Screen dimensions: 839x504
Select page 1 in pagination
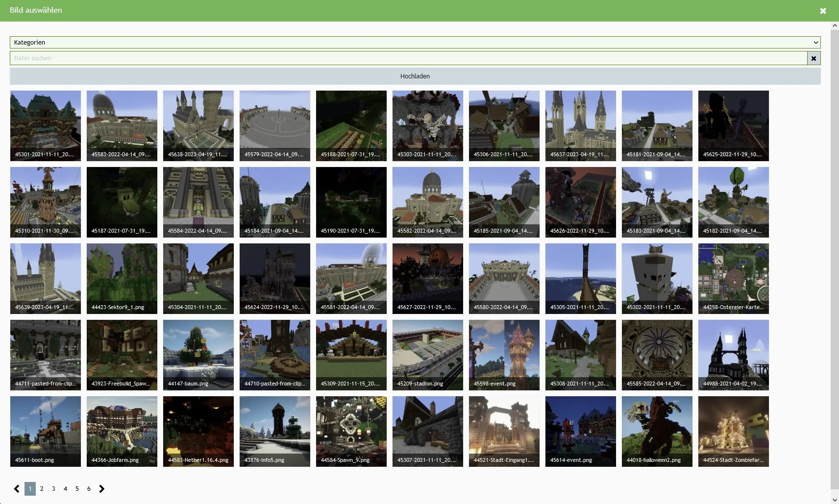(30, 489)
